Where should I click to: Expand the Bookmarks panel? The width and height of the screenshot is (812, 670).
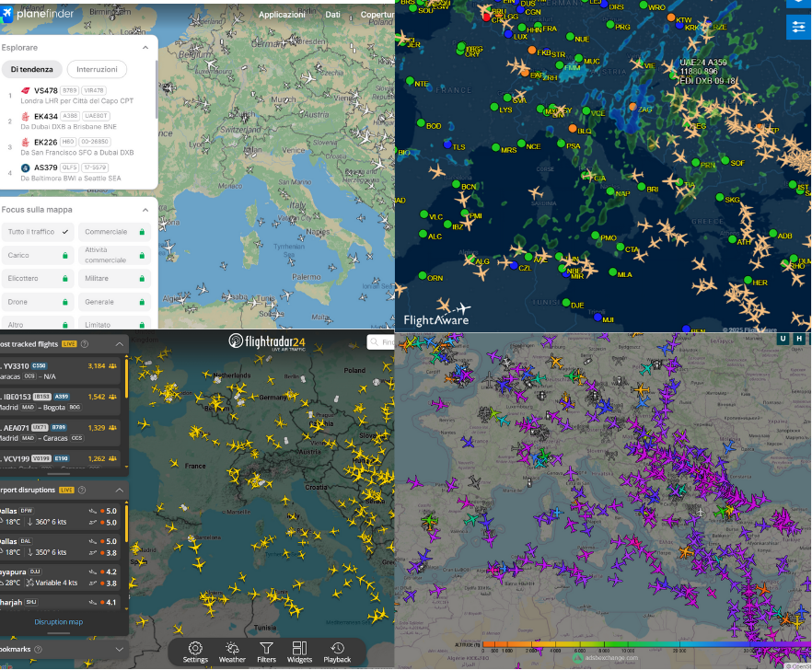(x=119, y=649)
